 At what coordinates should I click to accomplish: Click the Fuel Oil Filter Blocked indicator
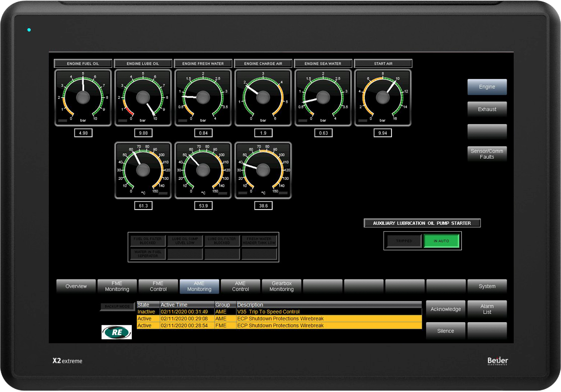point(147,241)
